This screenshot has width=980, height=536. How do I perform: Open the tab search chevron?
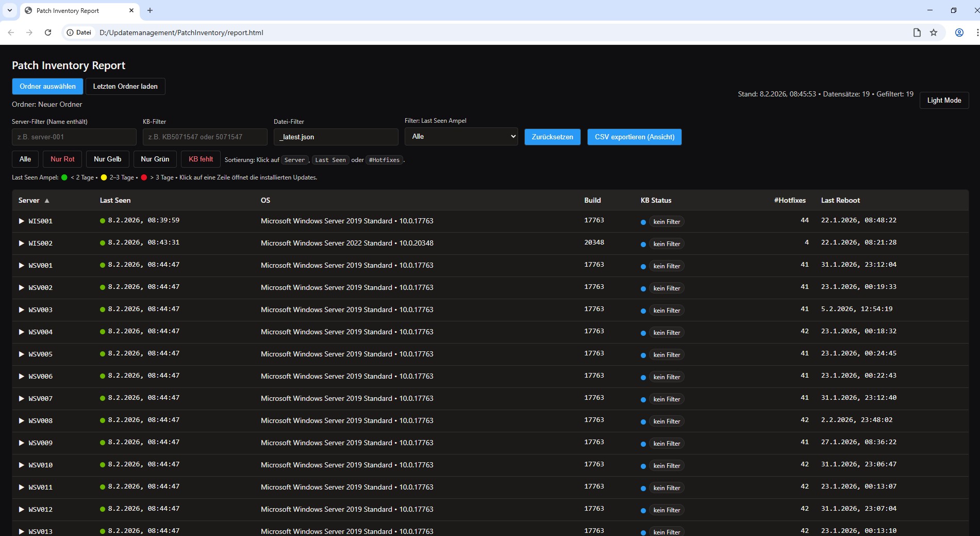[10, 10]
